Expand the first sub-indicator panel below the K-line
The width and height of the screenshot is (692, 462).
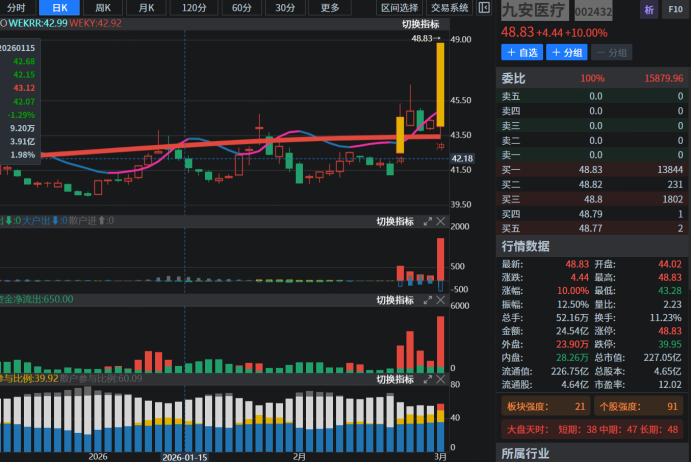tap(427, 221)
